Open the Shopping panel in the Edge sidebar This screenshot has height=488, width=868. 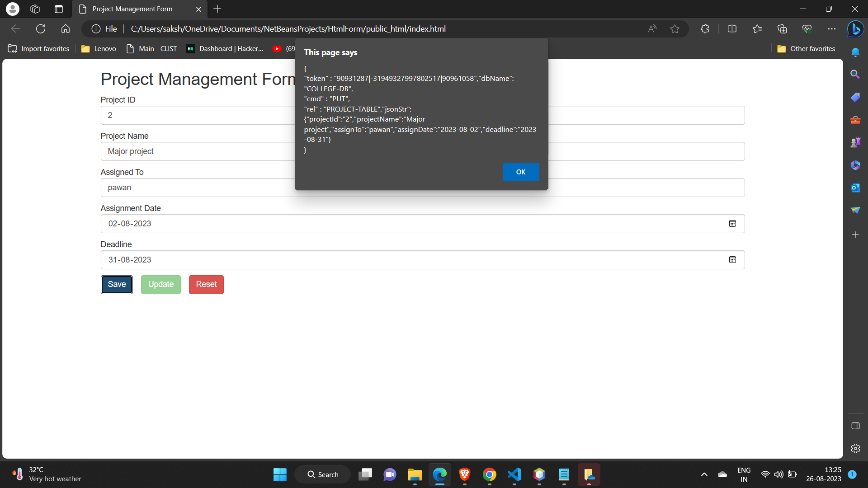[x=855, y=97]
